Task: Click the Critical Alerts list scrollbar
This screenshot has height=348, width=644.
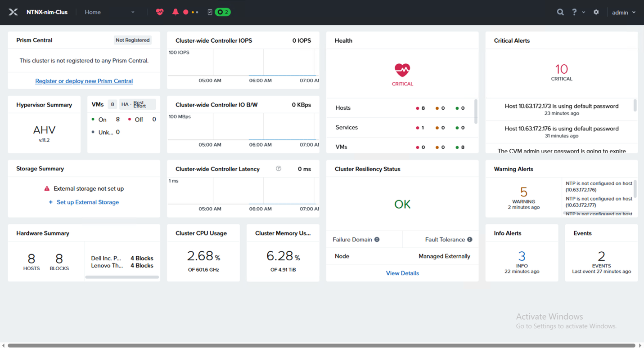Action: click(635, 105)
